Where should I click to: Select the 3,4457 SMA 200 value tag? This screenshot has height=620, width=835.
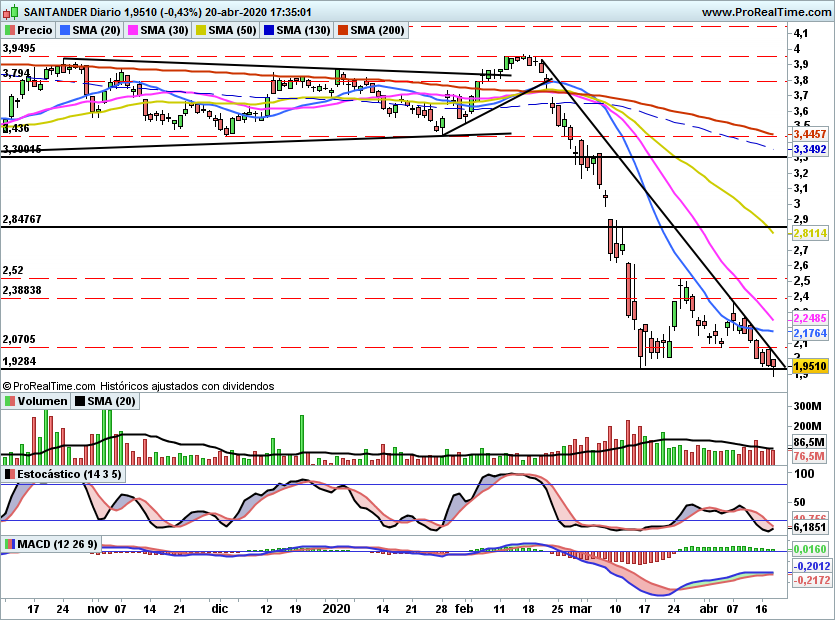click(x=810, y=134)
